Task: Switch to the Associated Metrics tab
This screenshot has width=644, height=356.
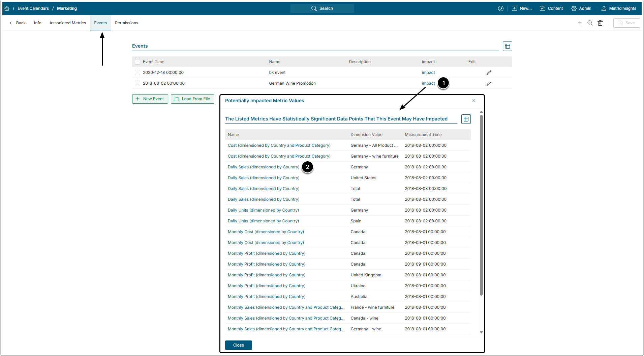Action: pos(68,23)
